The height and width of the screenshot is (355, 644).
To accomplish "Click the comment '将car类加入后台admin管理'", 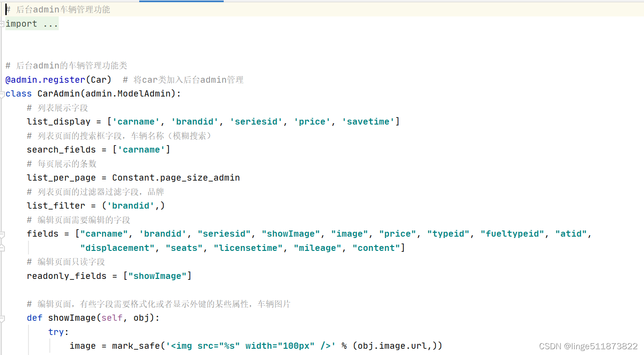I will 188,80.
